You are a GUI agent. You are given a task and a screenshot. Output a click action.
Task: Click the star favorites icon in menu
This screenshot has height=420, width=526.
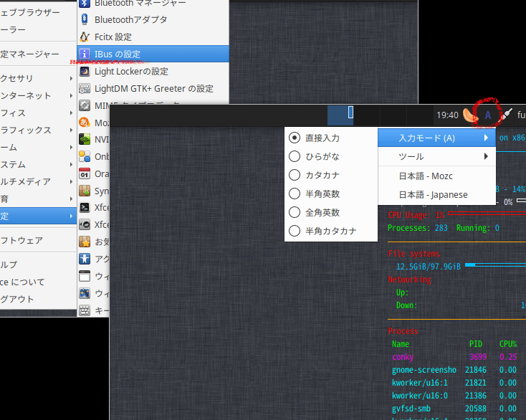[x=85, y=242]
